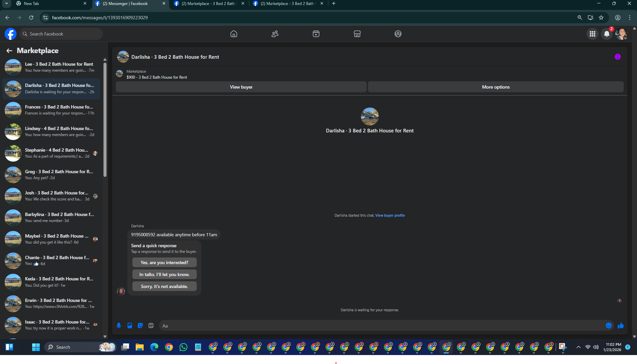Viewport: 637px width, 364px height.
Task: Open the Facebook menu grid icon
Action: tap(592, 34)
